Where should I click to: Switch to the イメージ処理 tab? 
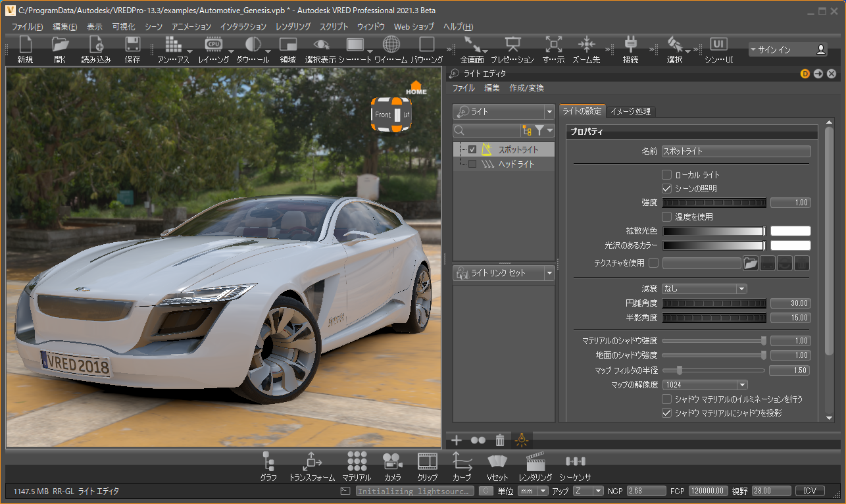click(630, 111)
